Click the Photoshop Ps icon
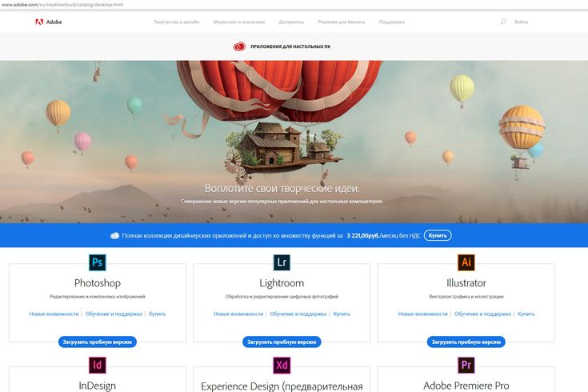Screen dimensions: 588x392 97,262
